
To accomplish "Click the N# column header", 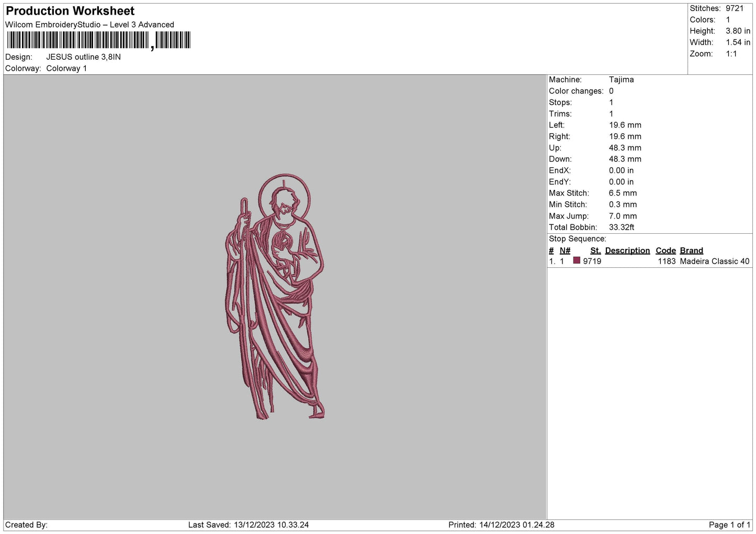I will [565, 251].
